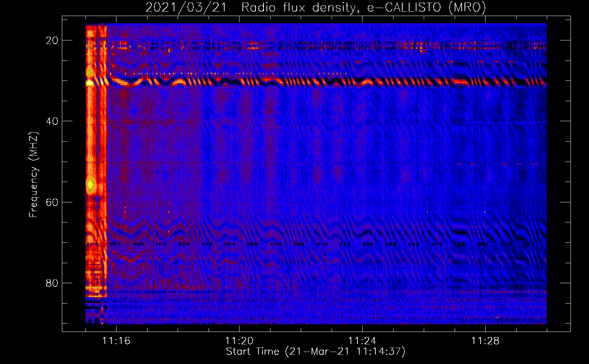
Task: Click the 11:24 time tick label
Action: tap(362, 341)
